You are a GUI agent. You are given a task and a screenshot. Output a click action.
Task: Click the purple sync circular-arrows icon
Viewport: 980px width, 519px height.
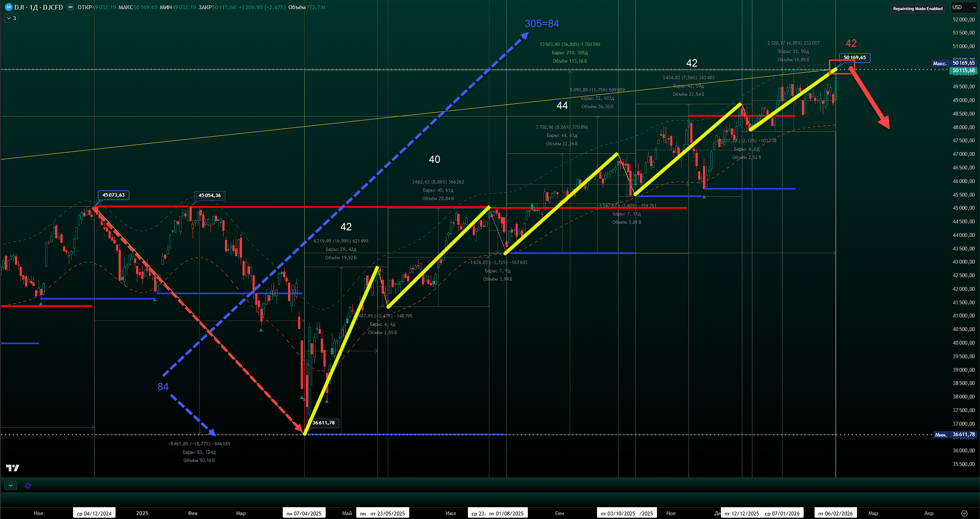point(28,486)
